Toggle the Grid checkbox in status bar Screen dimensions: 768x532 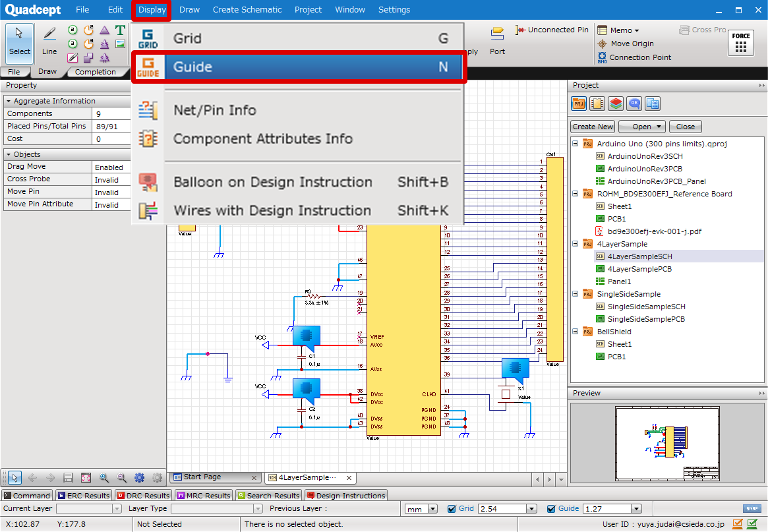click(452, 509)
